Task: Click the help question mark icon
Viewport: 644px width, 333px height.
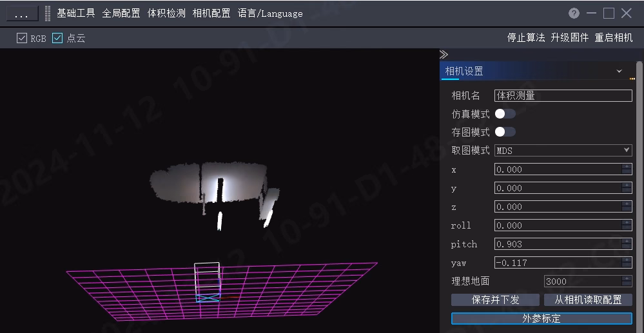Action: pyautogui.click(x=574, y=13)
